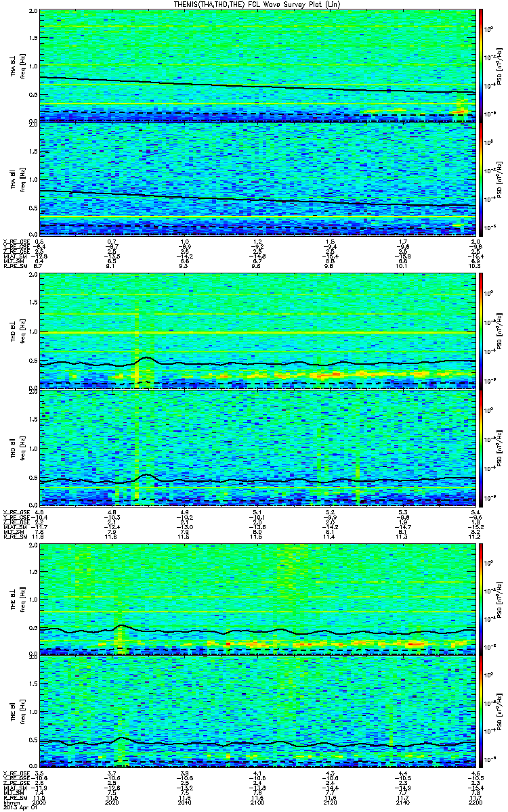
Task: Click the color bar beside THE B-perpendicular panel
Action: [x=482, y=598]
